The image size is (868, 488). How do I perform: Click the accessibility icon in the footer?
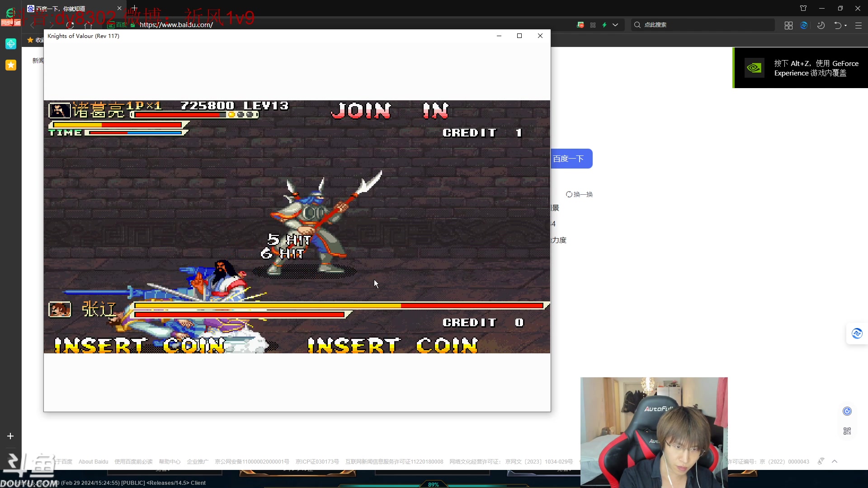coord(821,461)
